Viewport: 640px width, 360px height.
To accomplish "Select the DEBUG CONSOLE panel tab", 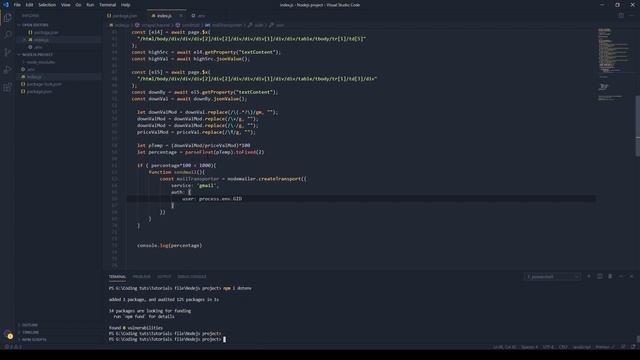I will pyautogui.click(x=192, y=277).
